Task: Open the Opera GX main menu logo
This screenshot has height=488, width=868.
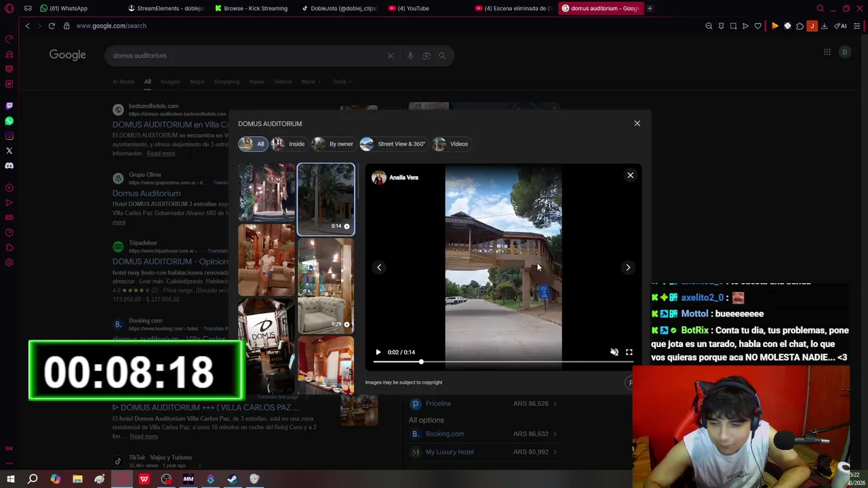Action: pos(9,8)
